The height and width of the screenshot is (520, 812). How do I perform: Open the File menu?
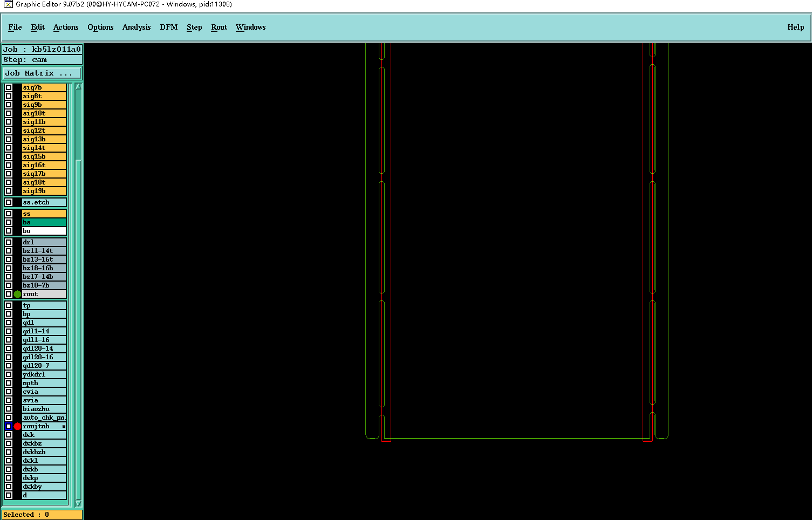point(15,28)
